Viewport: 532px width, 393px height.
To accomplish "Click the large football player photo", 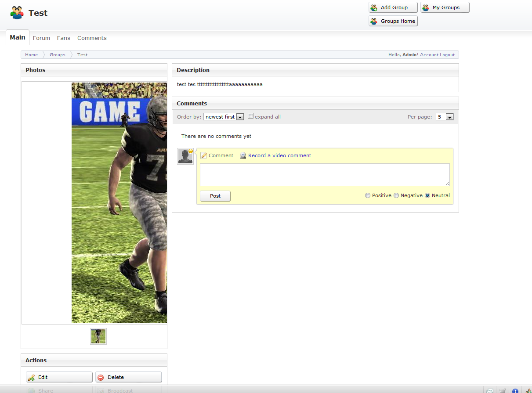I will click(119, 203).
